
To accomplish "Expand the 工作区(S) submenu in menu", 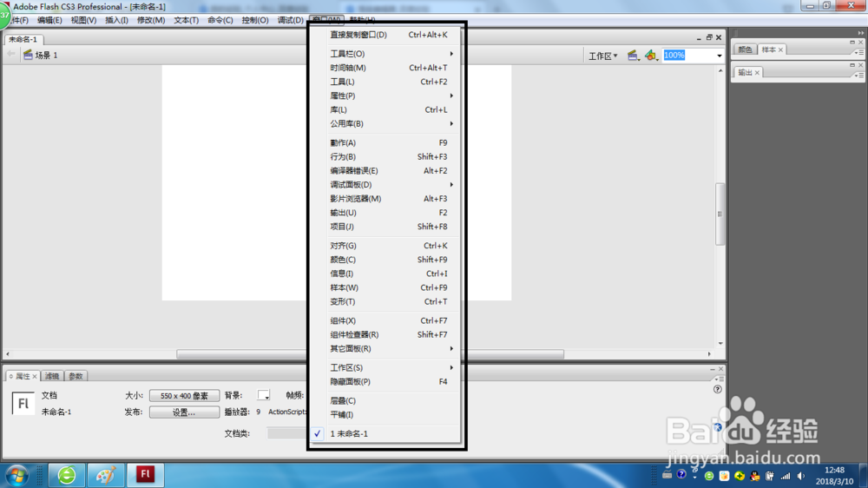I will click(385, 368).
